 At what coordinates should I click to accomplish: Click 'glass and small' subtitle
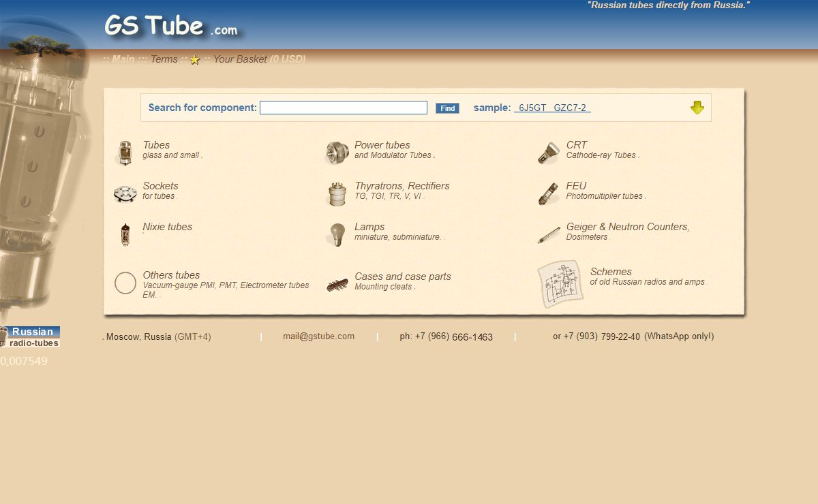tap(171, 155)
